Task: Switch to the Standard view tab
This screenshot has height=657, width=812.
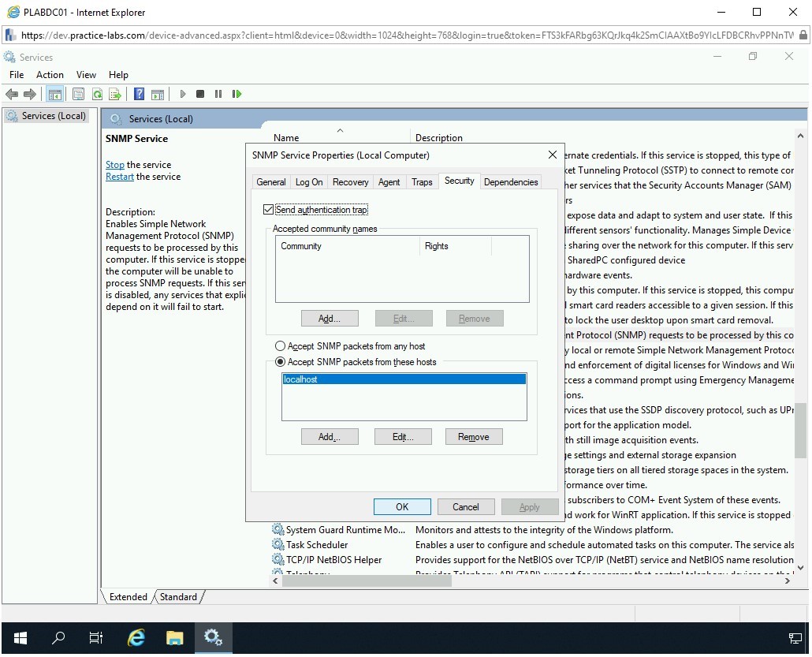Action: pyautogui.click(x=178, y=597)
